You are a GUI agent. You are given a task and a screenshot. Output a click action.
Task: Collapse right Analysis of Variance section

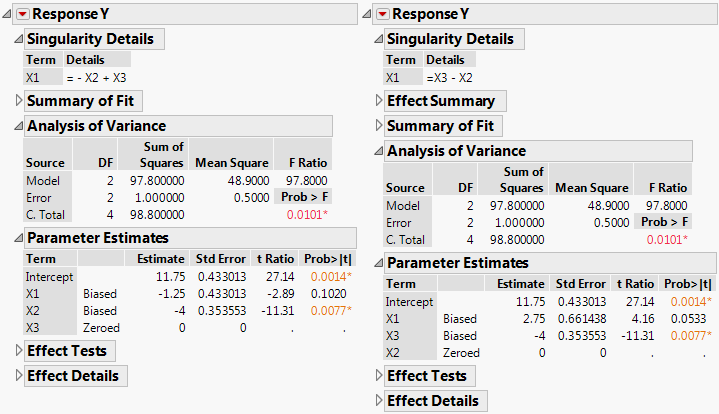point(379,151)
